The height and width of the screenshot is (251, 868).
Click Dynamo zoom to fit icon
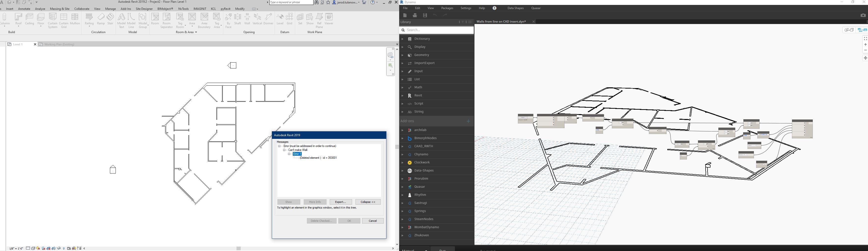(x=865, y=39)
